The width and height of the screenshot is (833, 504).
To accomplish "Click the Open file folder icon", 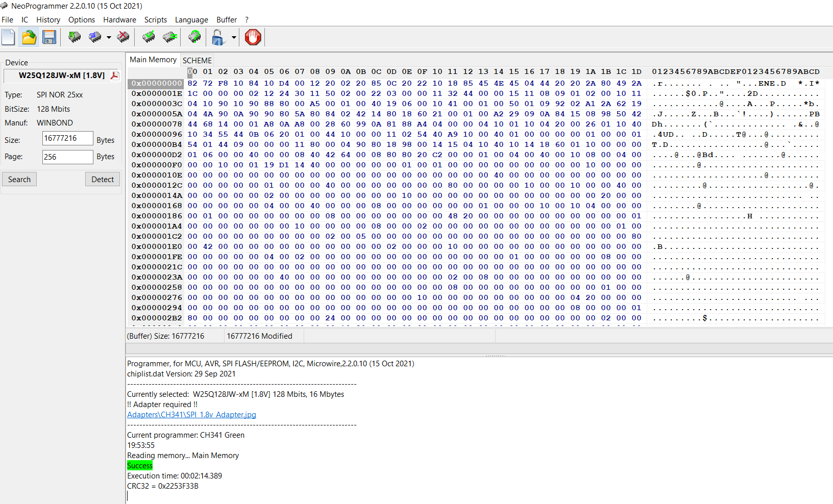I will (x=29, y=37).
